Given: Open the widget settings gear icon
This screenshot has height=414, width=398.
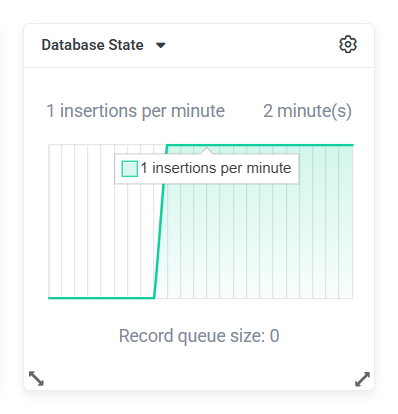Looking at the screenshot, I should tap(348, 44).
